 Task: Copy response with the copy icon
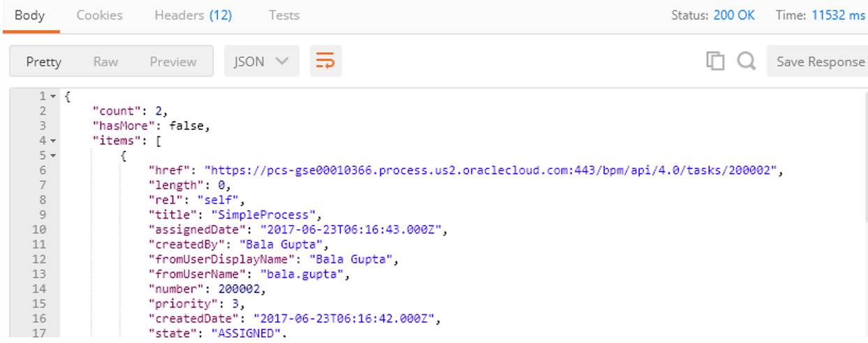tap(715, 61)
